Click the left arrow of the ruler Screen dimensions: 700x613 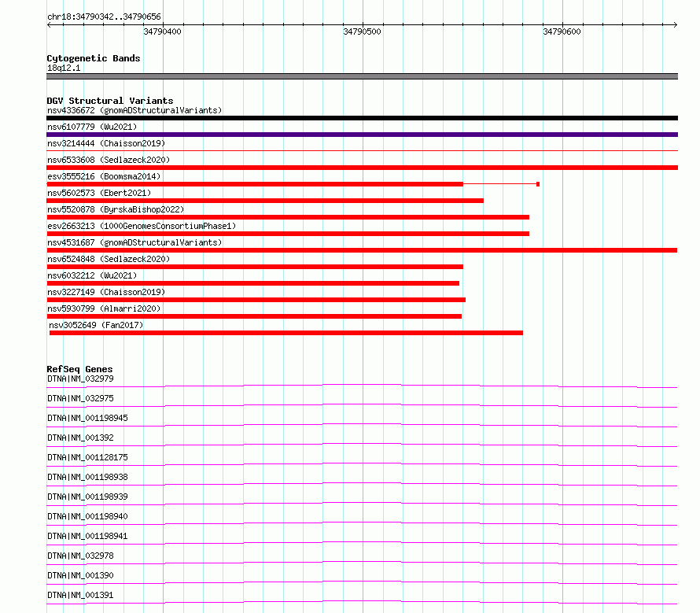(x=49, y=24)
